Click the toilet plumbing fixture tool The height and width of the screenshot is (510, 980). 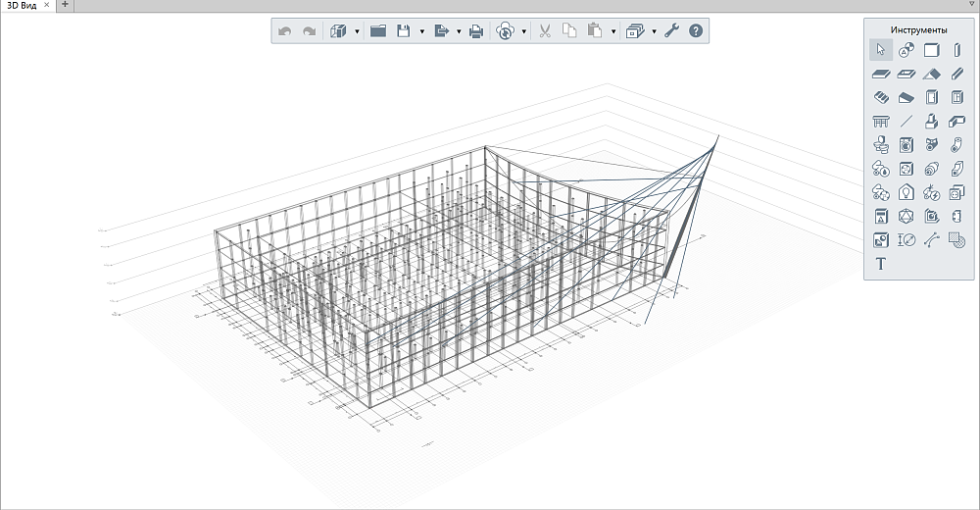880,145
